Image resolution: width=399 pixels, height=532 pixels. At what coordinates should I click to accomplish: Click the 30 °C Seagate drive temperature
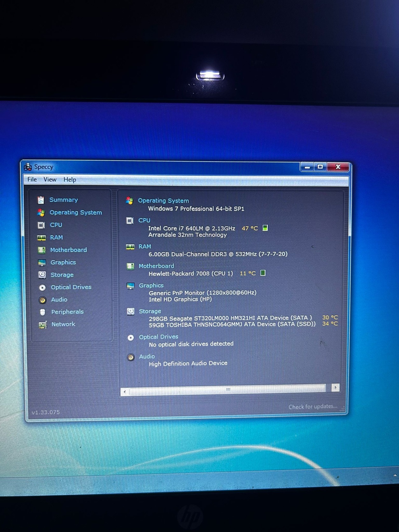(330, 317)
